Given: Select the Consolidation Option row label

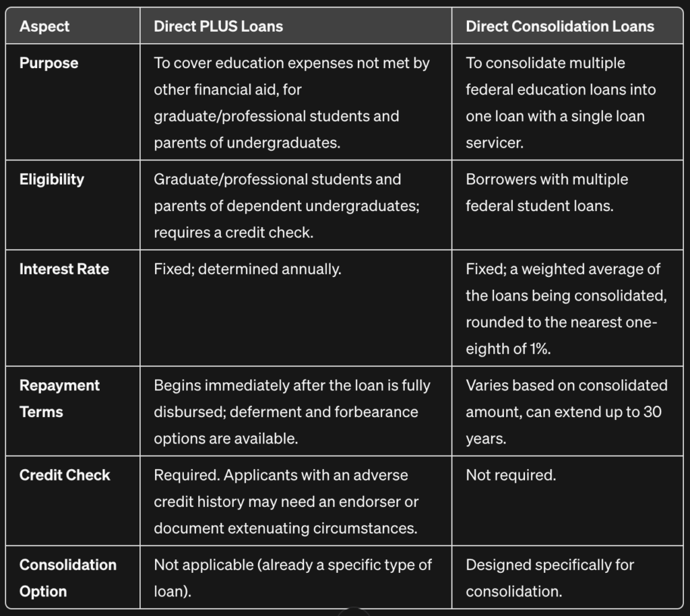Looking at the screenshot, I should click(68, 578).
